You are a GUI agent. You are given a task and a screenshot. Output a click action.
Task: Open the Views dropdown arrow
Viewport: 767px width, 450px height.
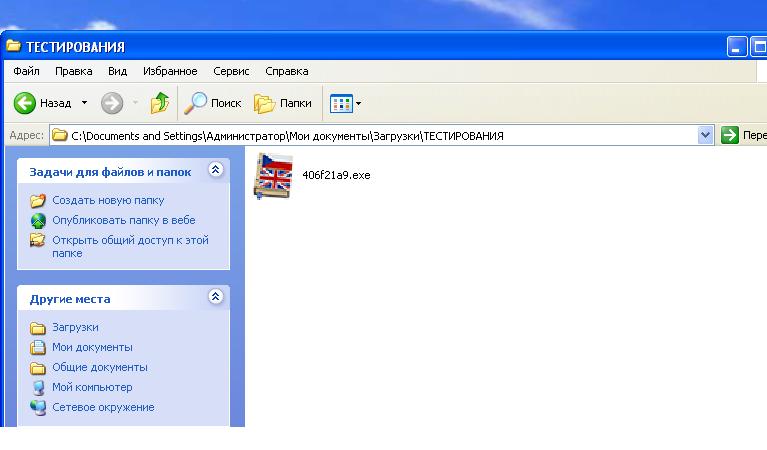359,103
